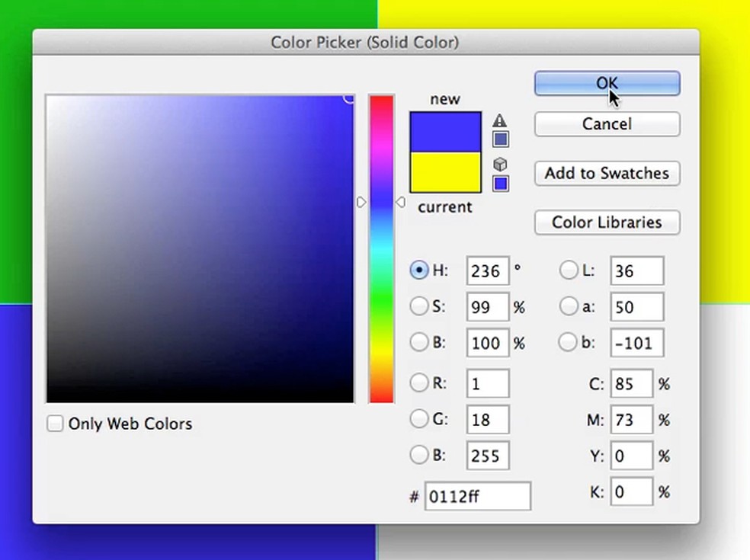Click the right hue slider arrow handle

pyautogui.click(x=400, y=203)
